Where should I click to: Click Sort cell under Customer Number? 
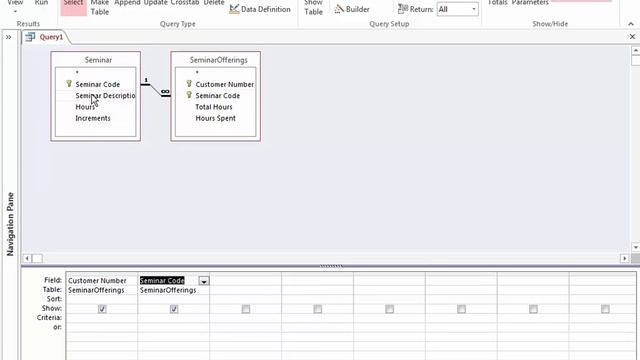pyautogui.click(x=102, y=299)
